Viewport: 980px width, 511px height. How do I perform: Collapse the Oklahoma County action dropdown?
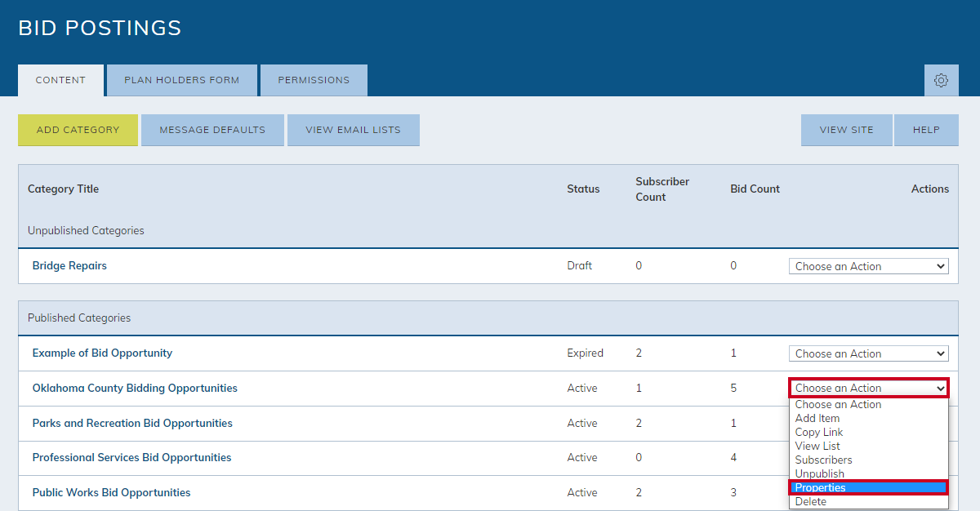pos(869,389)
